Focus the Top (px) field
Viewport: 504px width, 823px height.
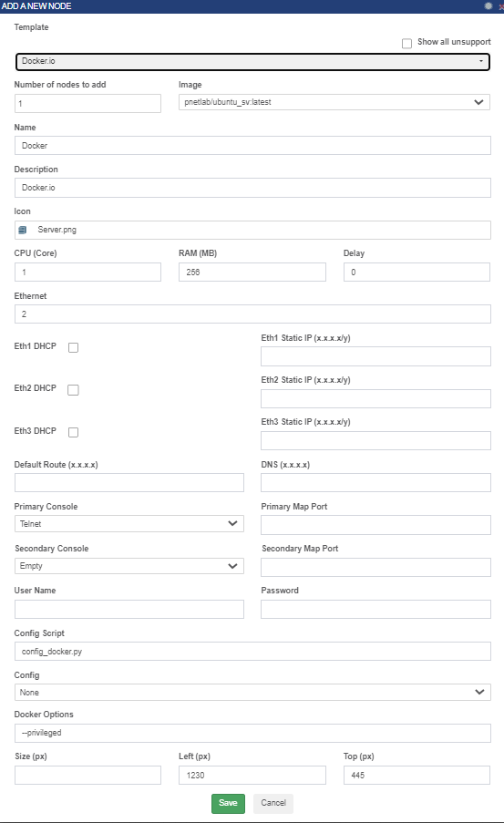point(417,775)
